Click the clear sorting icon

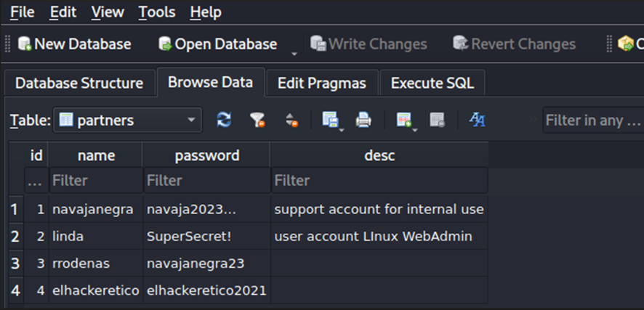pyautogui.click(x=291, y=121)
